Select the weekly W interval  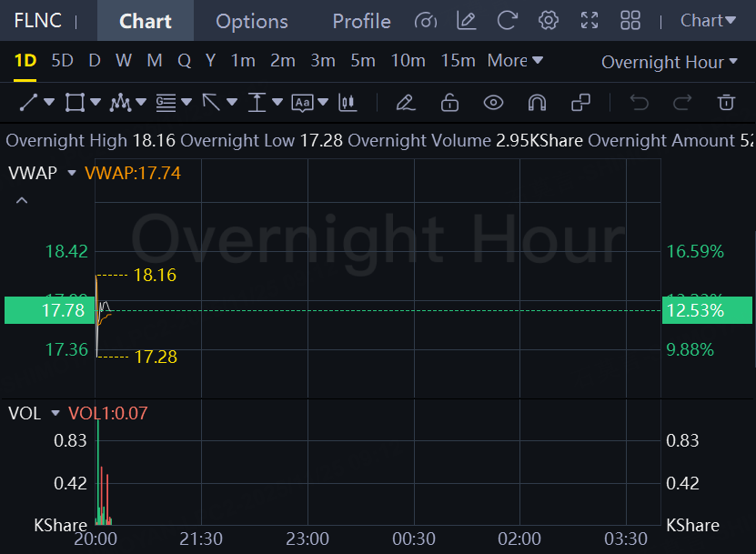point(124,61)
